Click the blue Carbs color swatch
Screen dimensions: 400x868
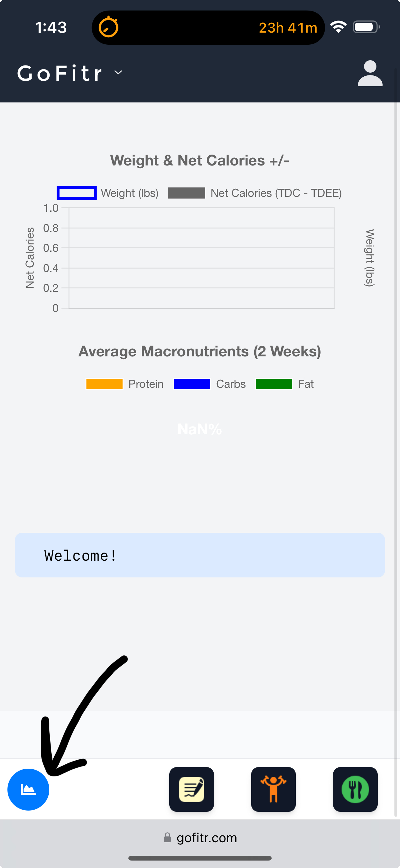(x=192, y=384)
